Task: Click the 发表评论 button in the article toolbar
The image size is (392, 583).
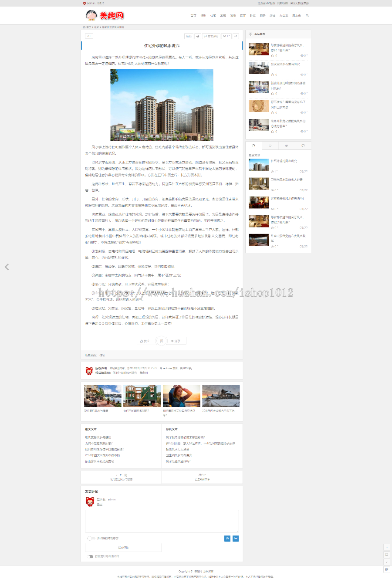Action: [211, 36]
